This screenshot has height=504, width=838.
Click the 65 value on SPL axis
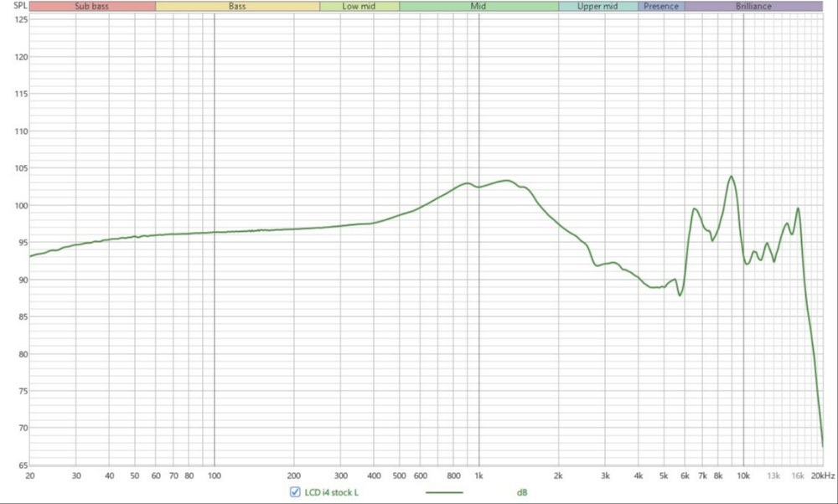click(x=23, y=465)
